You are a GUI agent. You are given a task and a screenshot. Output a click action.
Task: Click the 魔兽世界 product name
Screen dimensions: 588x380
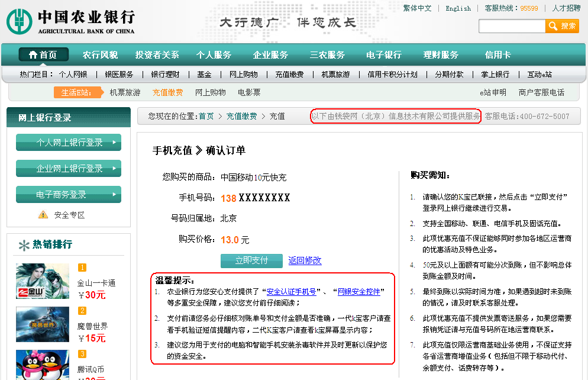[x=92, y=326]
